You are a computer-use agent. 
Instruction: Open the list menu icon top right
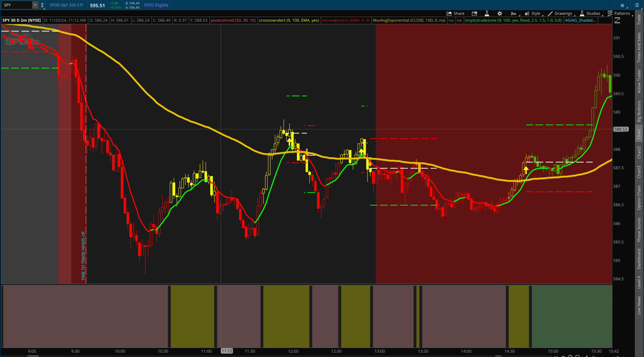[637, 5]
